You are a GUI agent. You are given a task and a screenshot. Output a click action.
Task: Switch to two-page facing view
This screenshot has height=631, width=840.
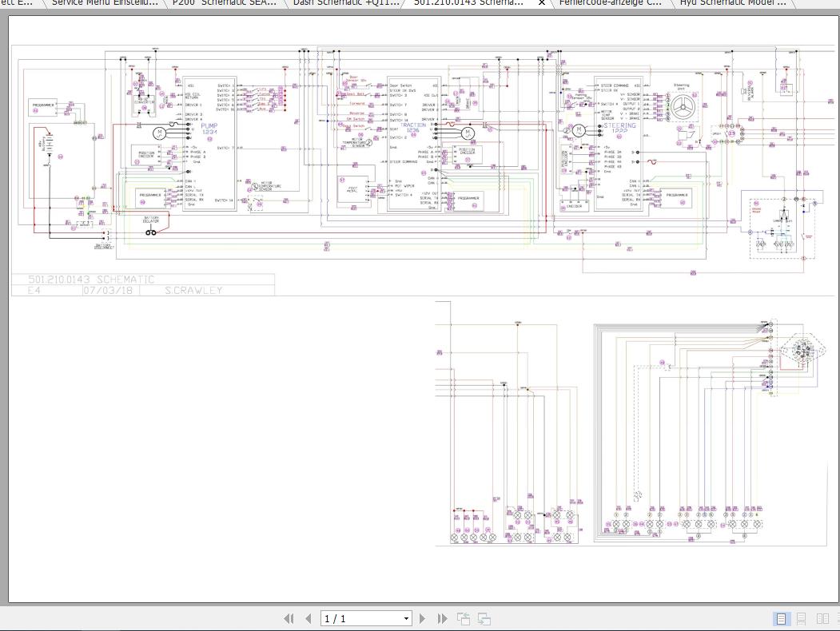click(822, 618)
